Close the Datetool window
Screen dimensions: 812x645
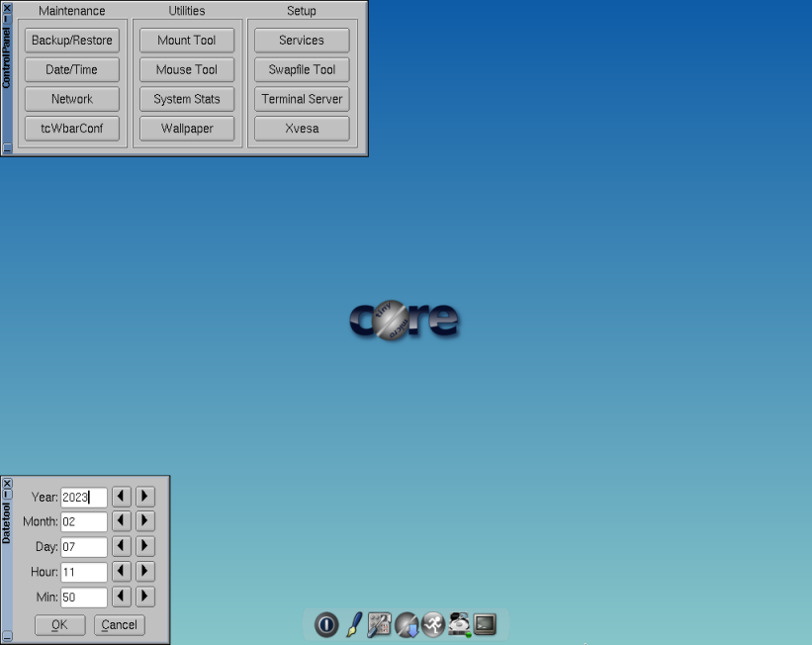click(7, 484)
